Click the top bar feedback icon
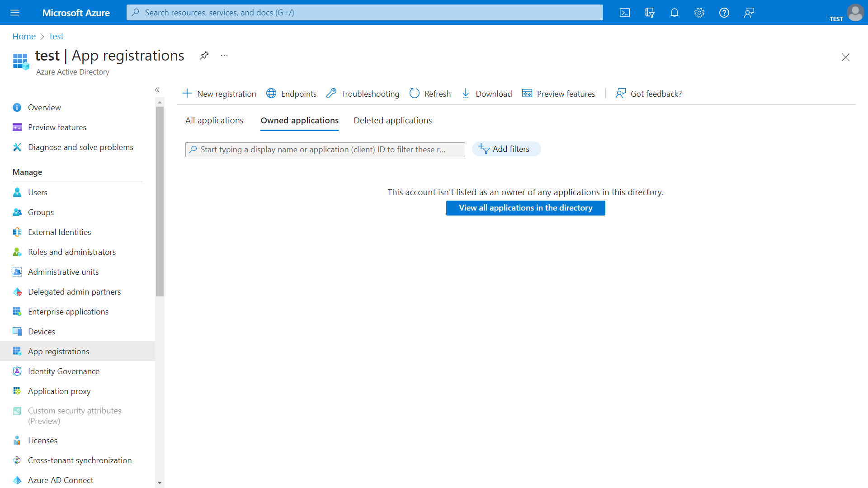Screen dimensions: 868x488 pyautogui.click(x=749, y=13)
